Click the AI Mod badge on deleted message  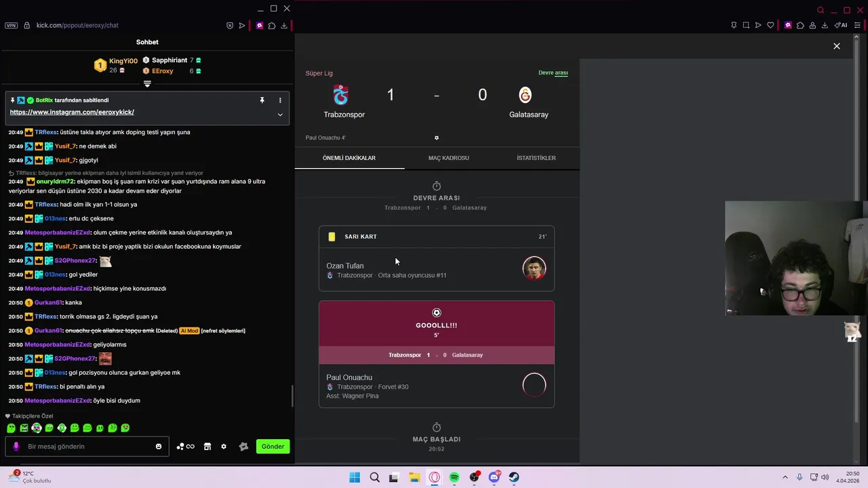[x=189, y=331]
